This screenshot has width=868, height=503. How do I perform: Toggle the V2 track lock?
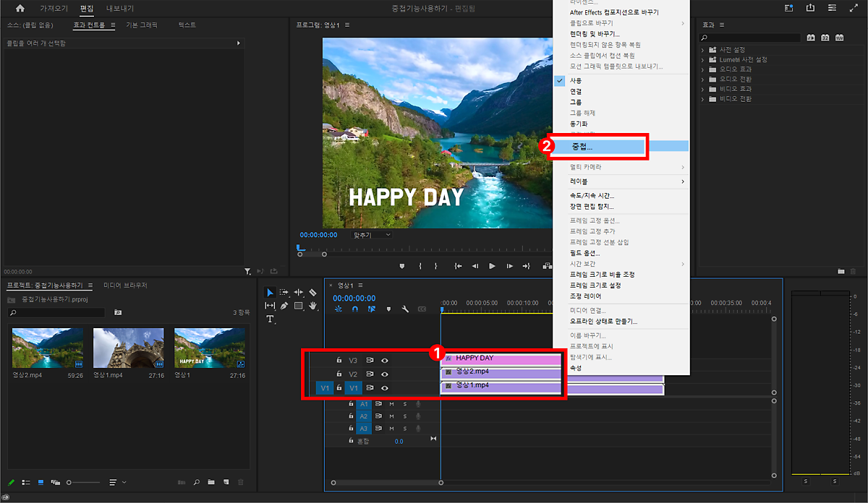pyautogui.click(x=339, y=374)
